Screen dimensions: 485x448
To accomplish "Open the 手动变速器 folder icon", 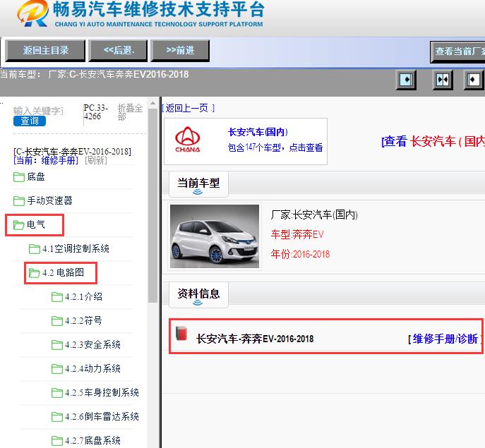I will point(19,200).
